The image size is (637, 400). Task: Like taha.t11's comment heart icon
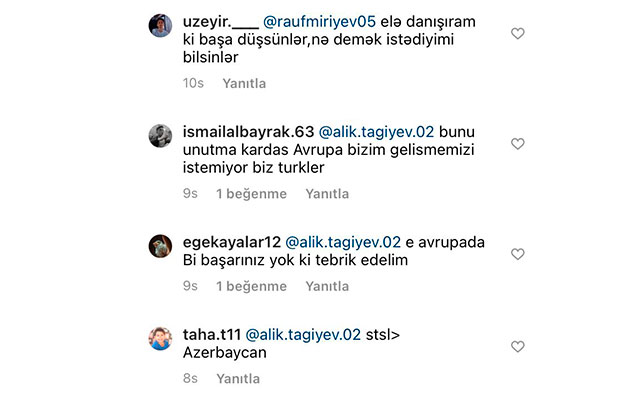[x=518, y=347]
